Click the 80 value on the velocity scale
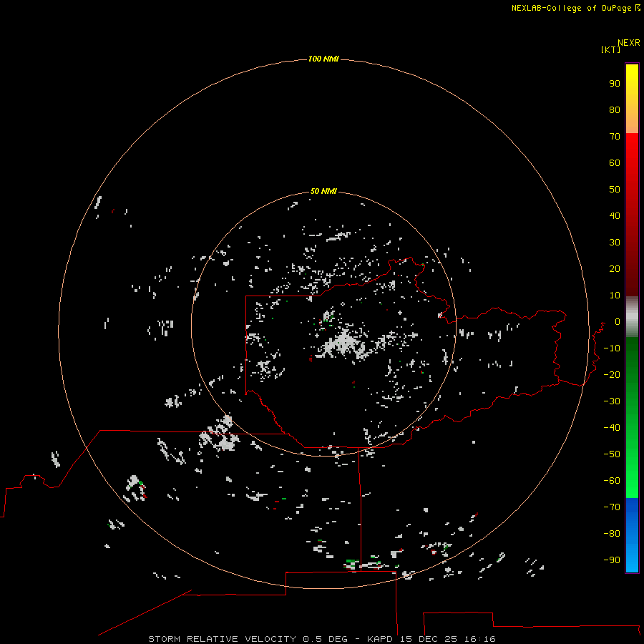Image resolution: width=644 pixels, height=644 pixels. tap(615, 109)
